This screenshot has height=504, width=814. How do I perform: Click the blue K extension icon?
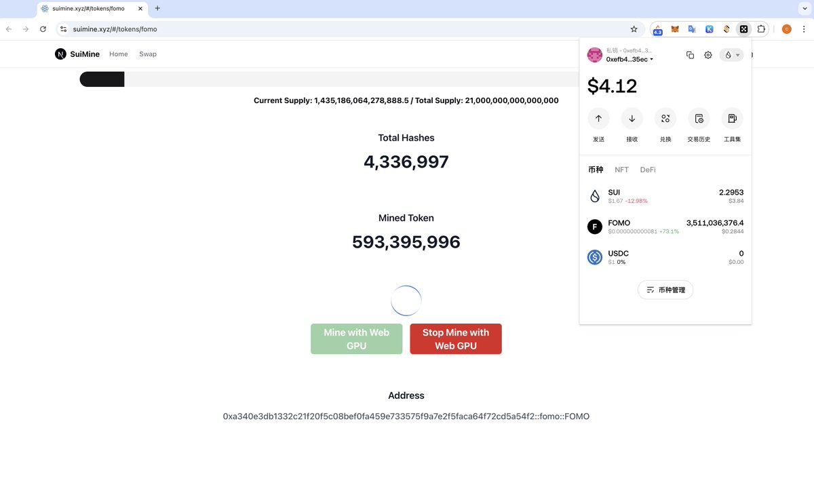709,29
